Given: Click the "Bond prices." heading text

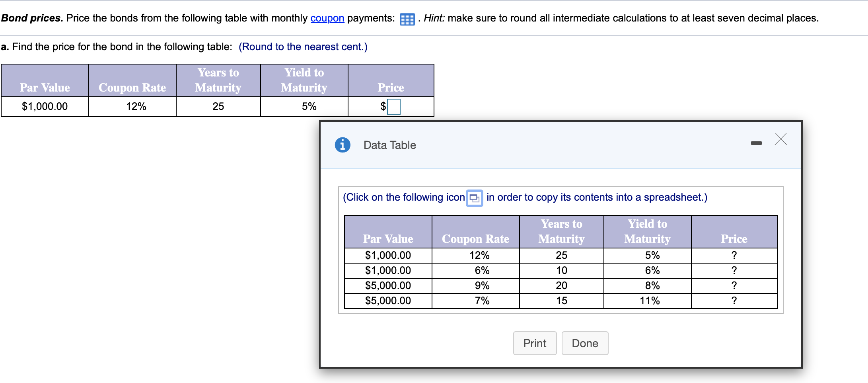Looking at the screenshot, I should click(32, 18).
